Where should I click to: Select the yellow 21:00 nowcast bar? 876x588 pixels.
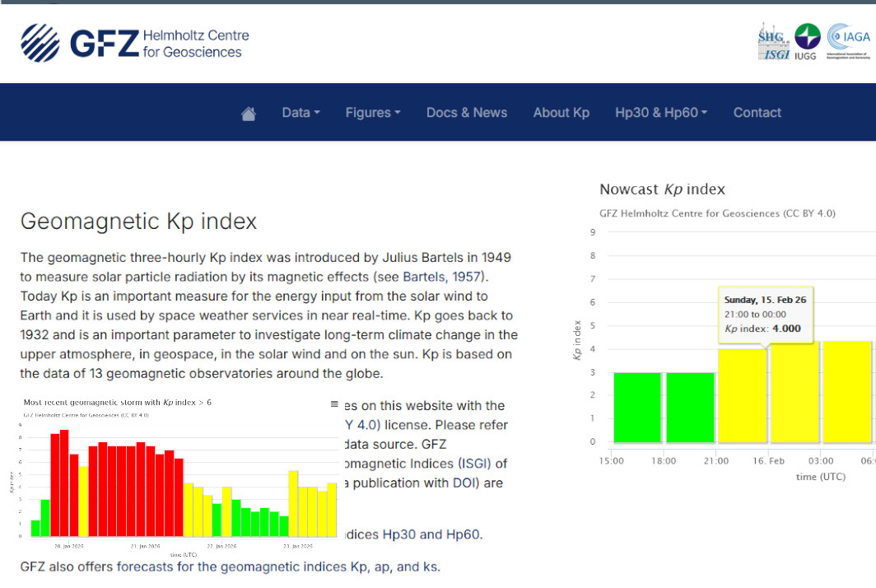[743, 396]
